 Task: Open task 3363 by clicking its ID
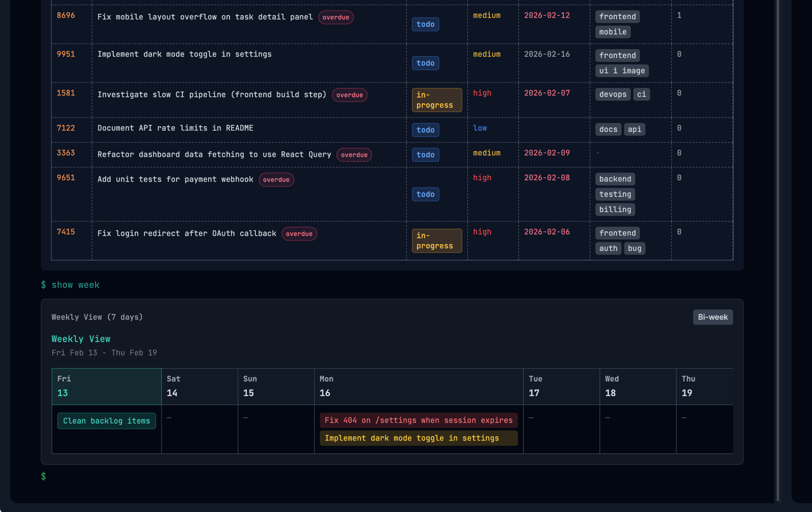(x=66, y=153)
